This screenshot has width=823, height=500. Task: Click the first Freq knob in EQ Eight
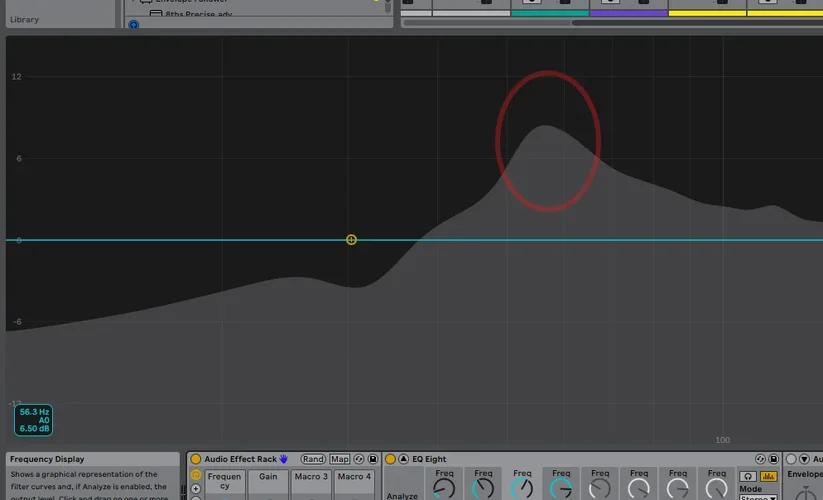tap(444, 489)
